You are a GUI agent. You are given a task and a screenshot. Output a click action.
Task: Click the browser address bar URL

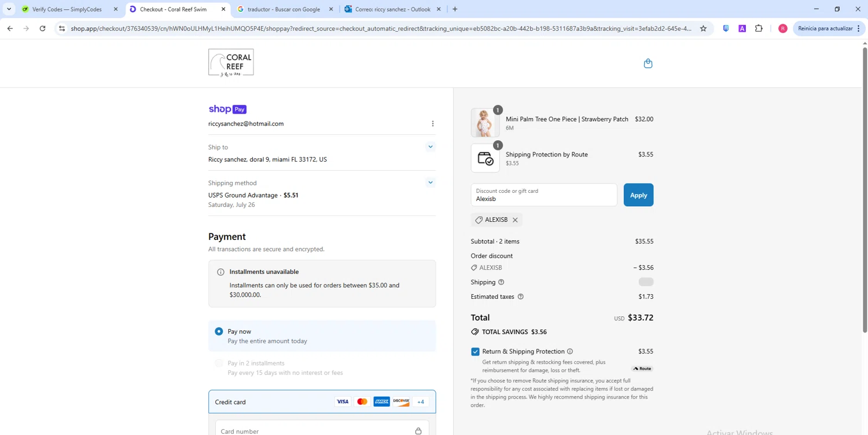pos(381,28)
